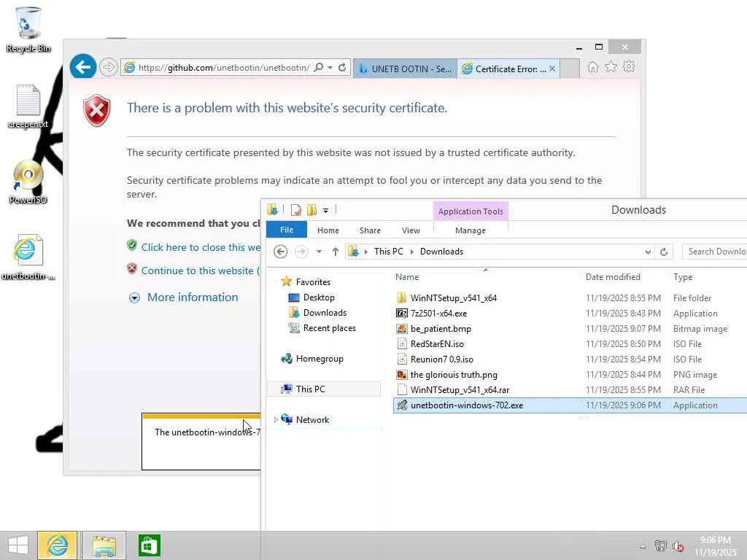Open the View ribbon tab

(x=411, y=230)
